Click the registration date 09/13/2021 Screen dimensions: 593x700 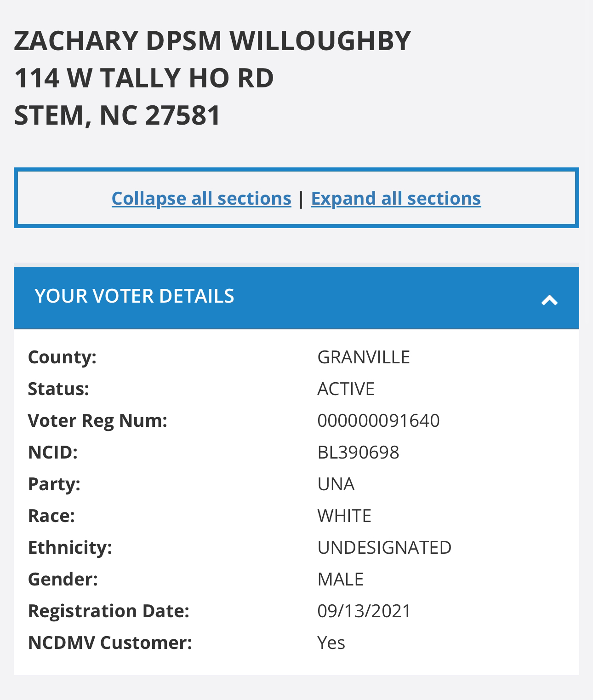tap(364, 611)
